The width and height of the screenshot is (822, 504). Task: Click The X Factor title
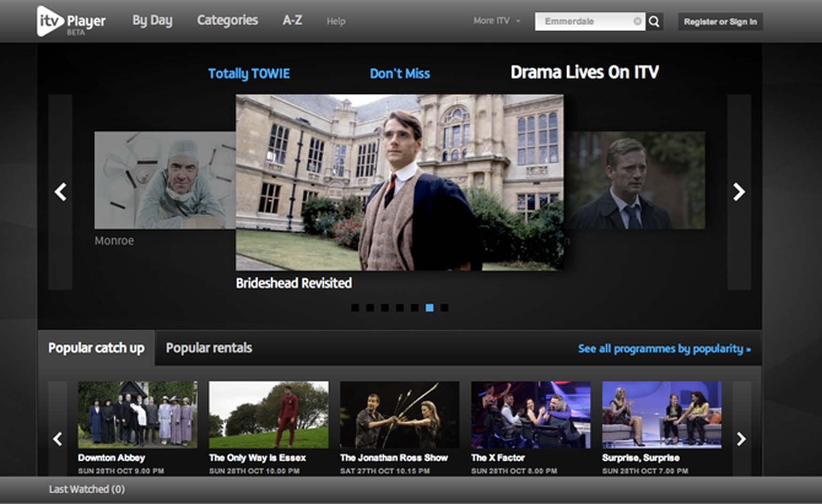(x=498, y=458)
